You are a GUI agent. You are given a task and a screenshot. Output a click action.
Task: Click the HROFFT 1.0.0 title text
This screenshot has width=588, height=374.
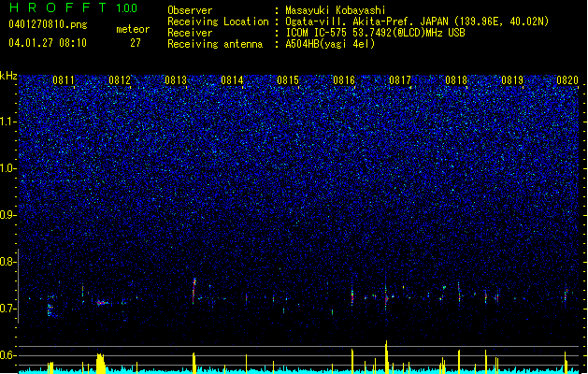point(74,7)
